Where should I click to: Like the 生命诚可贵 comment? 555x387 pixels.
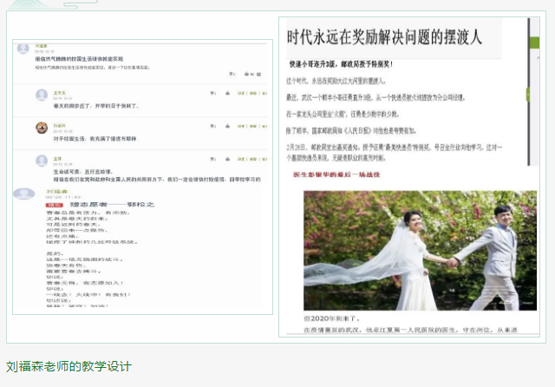228,159
